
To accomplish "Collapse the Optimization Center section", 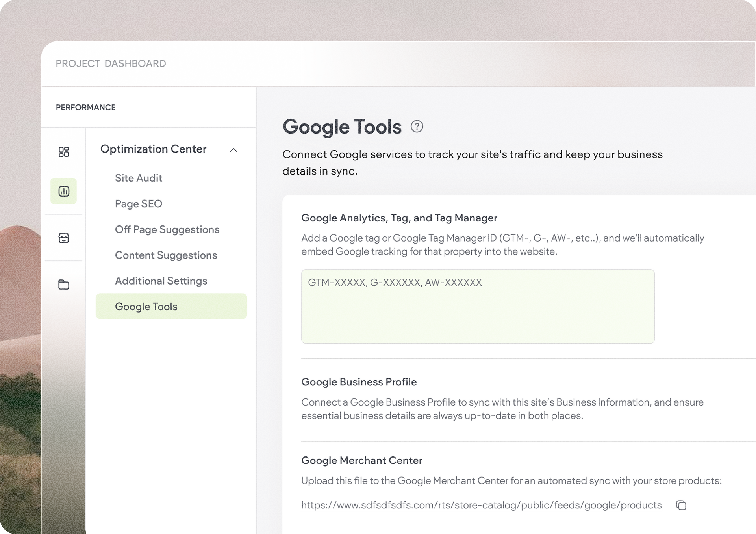I will (x=233, y=150).
